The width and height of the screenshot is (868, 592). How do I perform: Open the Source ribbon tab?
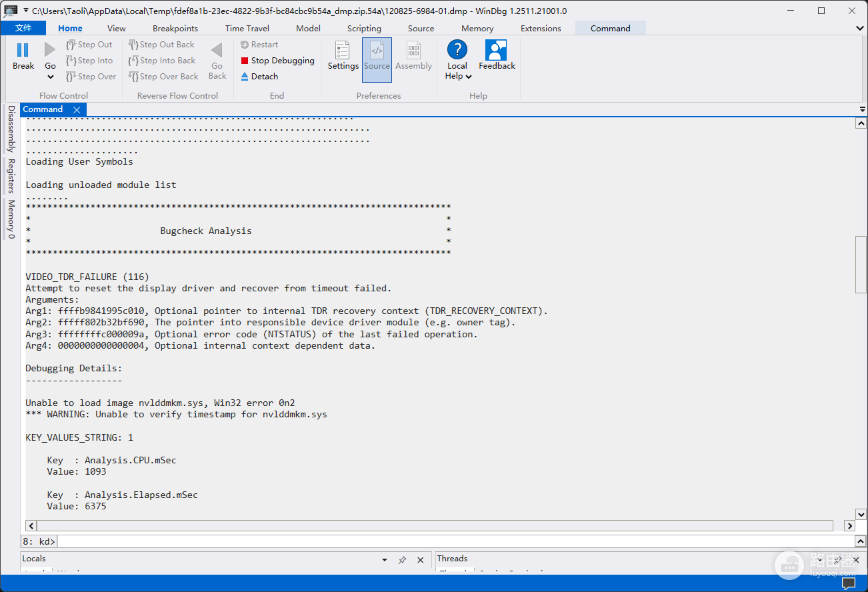pyautogui.click(x=421, y=28)
